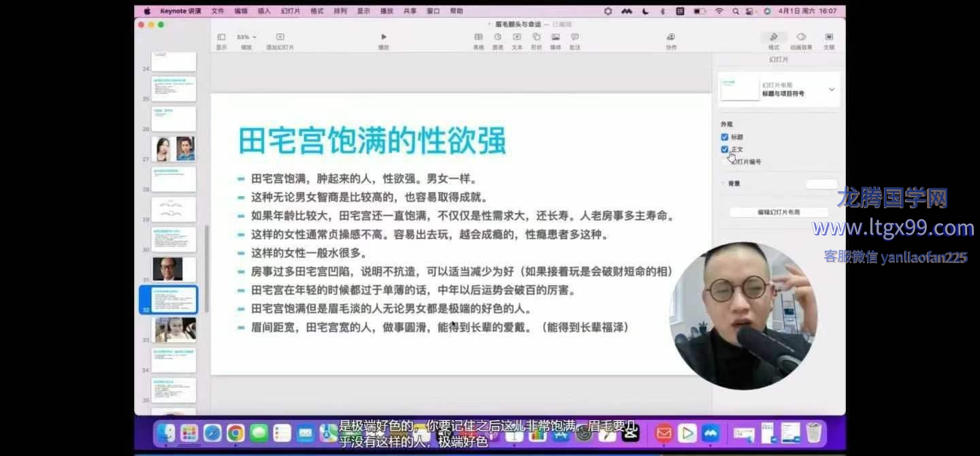
Task: Open Google Chrome from the Dock
Action: [235, 433]
